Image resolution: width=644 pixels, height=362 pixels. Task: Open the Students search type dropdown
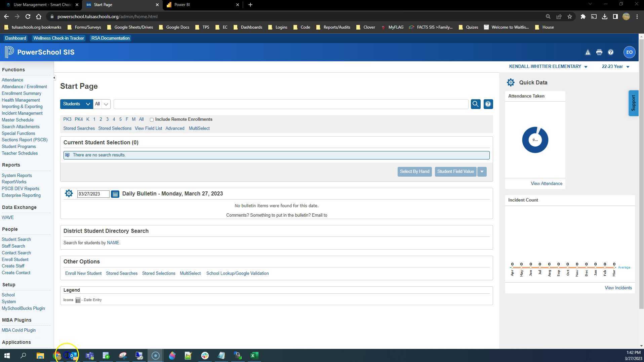click(76, 104)
